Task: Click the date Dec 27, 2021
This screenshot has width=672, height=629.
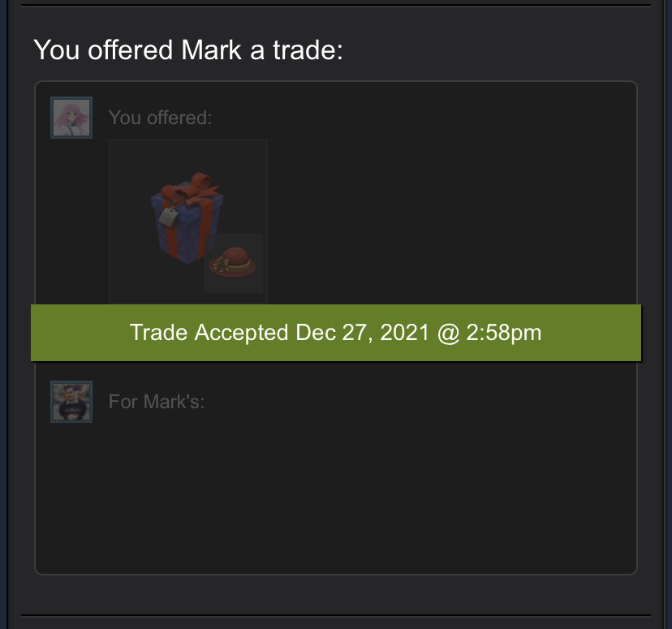Action: tap(363, 333)
